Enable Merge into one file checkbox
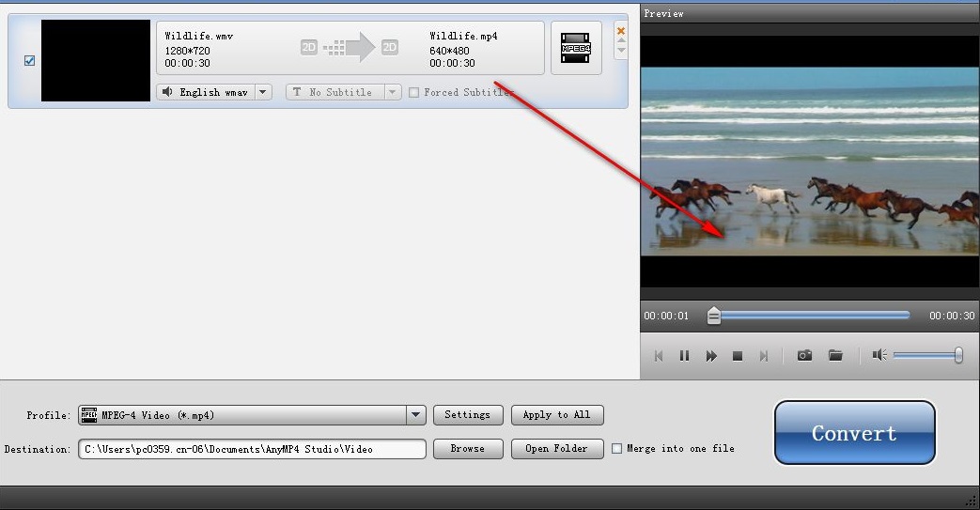The image size is (980, 510). pyautogui.click(x=617, y=449)
